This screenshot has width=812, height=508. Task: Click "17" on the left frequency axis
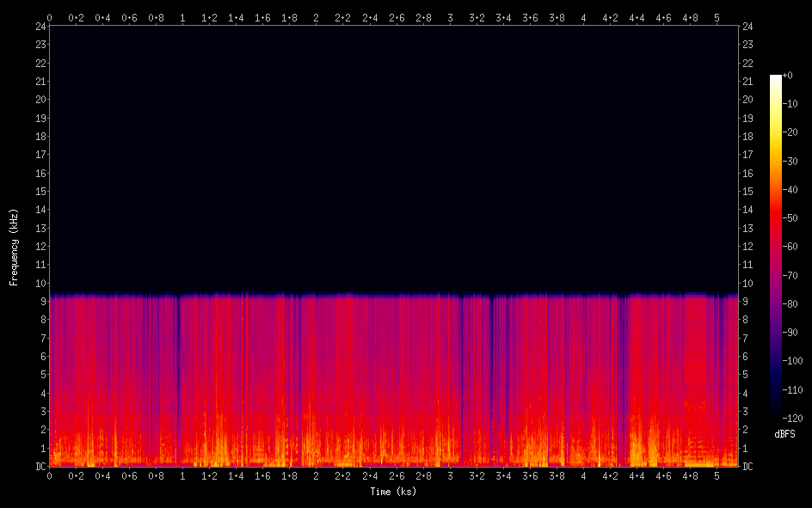tap(40, 155)
